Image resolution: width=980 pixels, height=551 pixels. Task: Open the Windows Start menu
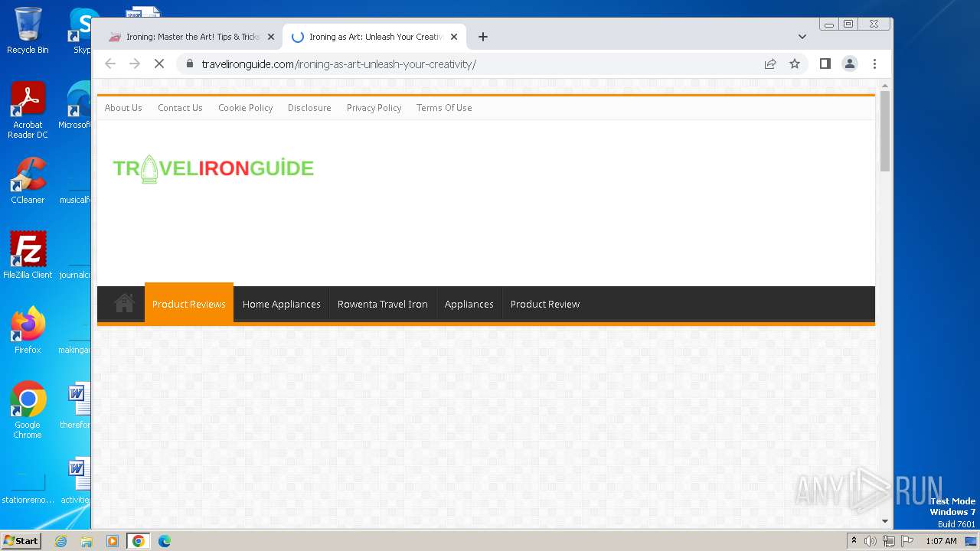[21, 540]
